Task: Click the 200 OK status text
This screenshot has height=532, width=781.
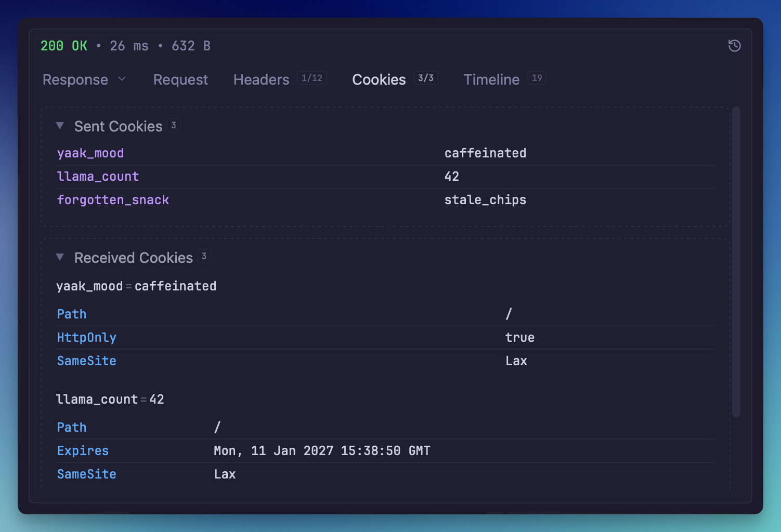Action: click(x=64, y=46)
